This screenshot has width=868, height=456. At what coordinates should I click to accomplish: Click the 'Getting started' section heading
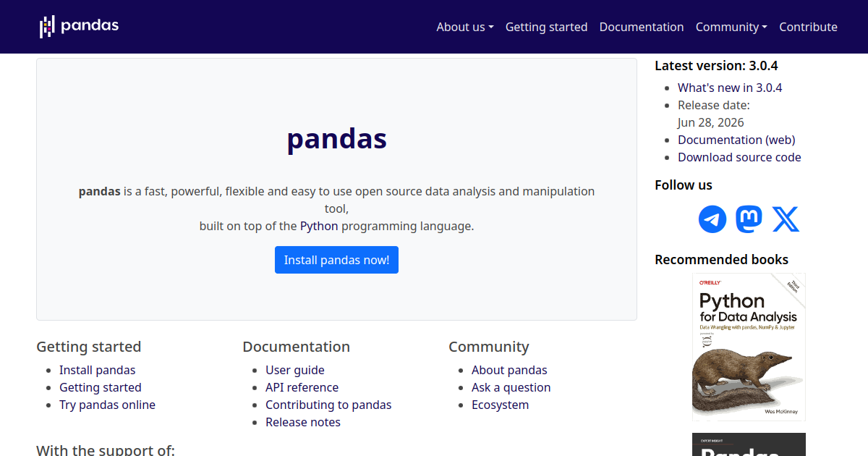click(89, 347)
